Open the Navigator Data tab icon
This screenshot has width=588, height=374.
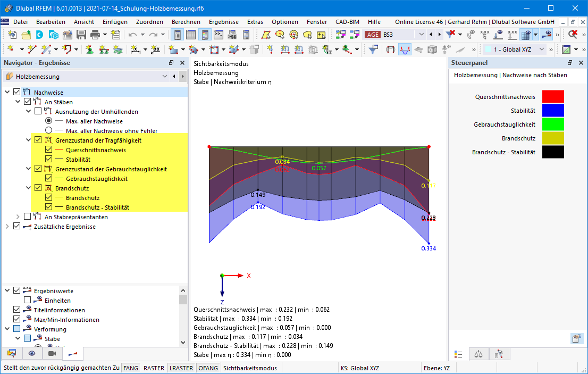(12, 353)
